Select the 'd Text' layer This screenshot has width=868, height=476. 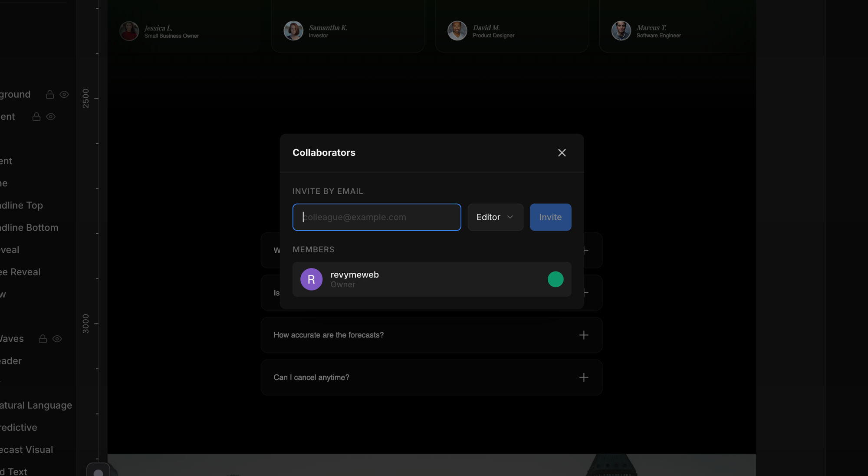(13, 471)
